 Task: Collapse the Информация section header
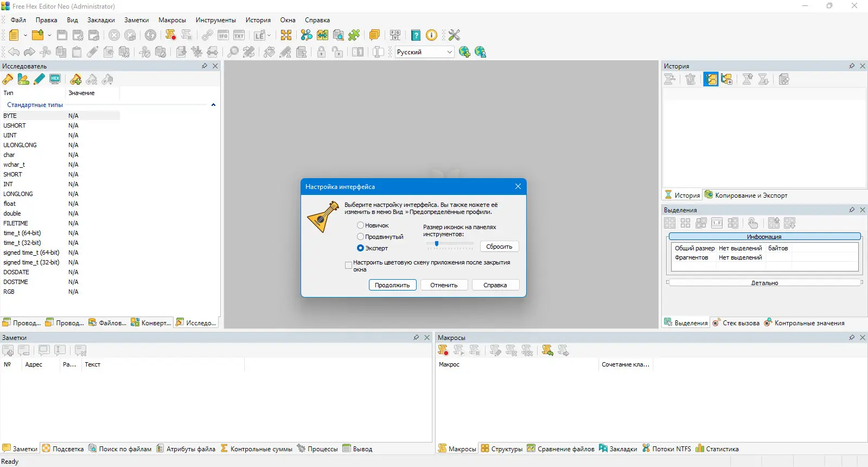coord(764,237)
